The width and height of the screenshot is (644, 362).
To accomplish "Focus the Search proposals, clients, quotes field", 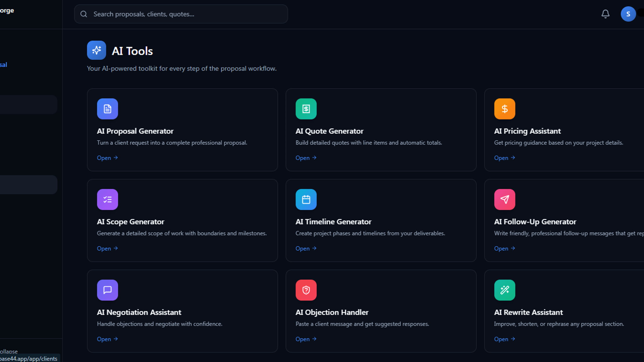I will point(181,14).
